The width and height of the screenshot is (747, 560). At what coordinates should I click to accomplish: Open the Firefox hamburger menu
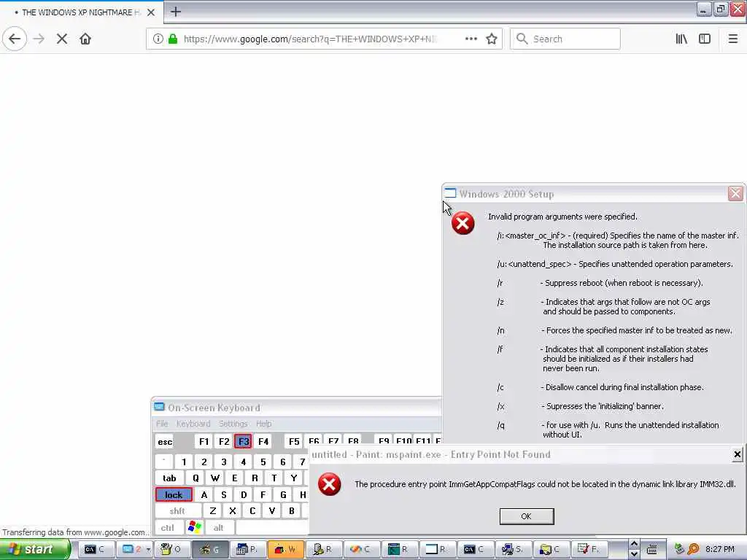coord(732,39)
